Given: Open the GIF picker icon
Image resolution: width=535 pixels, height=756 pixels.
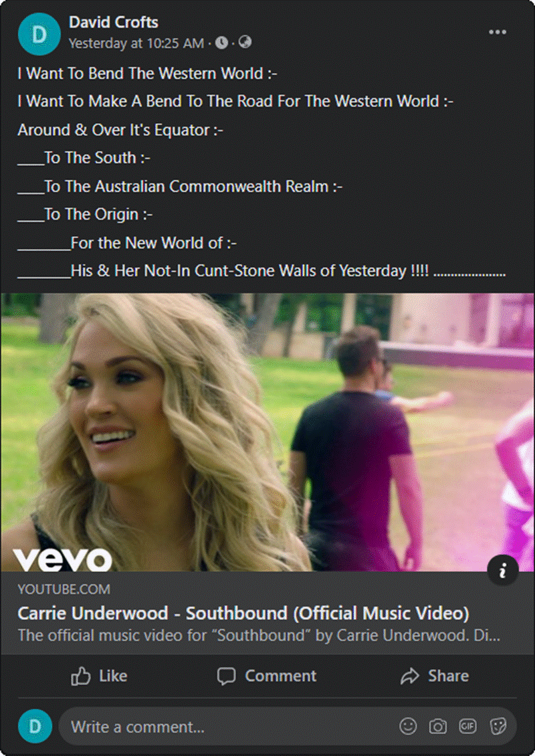Looking at the screenshot, I should coord(467,726).
